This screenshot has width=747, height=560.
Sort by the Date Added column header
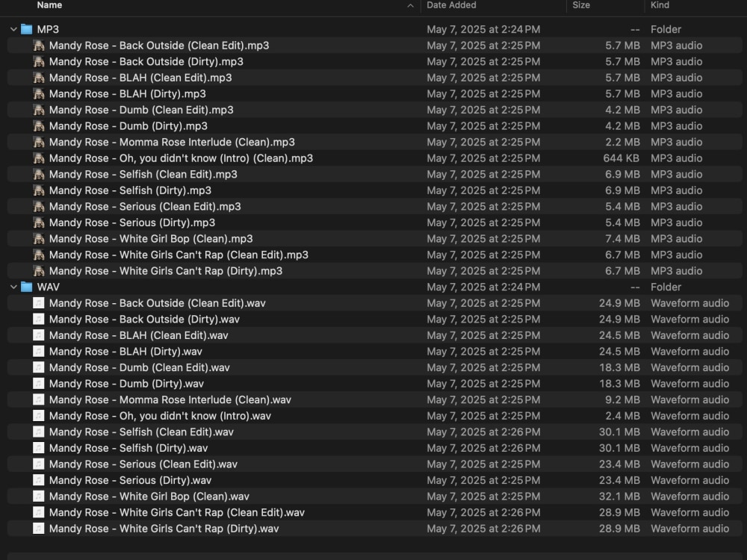[x=451, y=5]
